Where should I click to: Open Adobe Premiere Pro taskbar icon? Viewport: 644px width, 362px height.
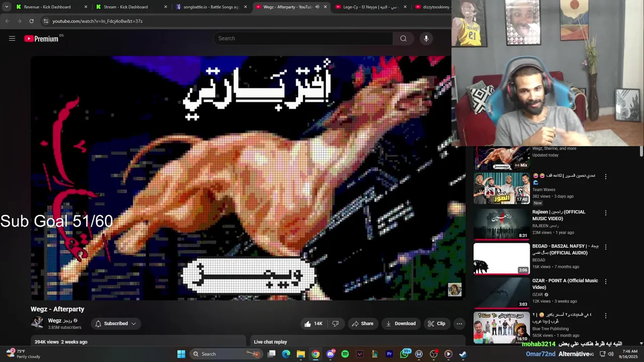pos(389,354)
